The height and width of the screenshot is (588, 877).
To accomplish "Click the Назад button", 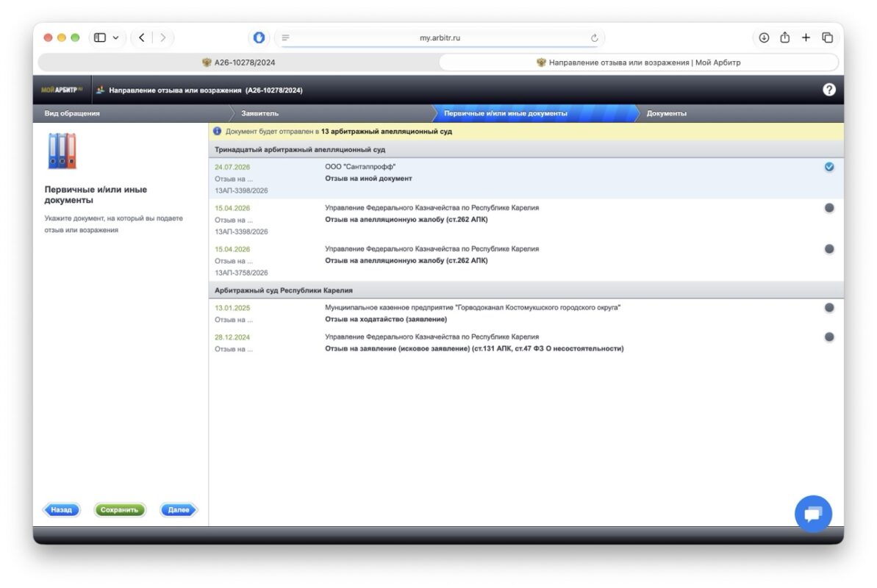I will pyautogui.click(x=62, y=509).
